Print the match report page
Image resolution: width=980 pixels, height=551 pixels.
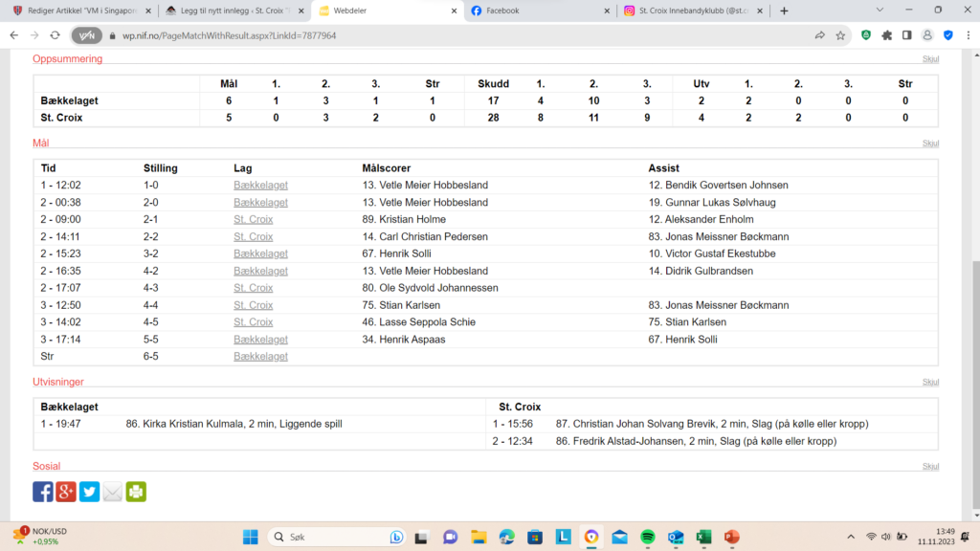pyautogui.click(x=136, y=492)
